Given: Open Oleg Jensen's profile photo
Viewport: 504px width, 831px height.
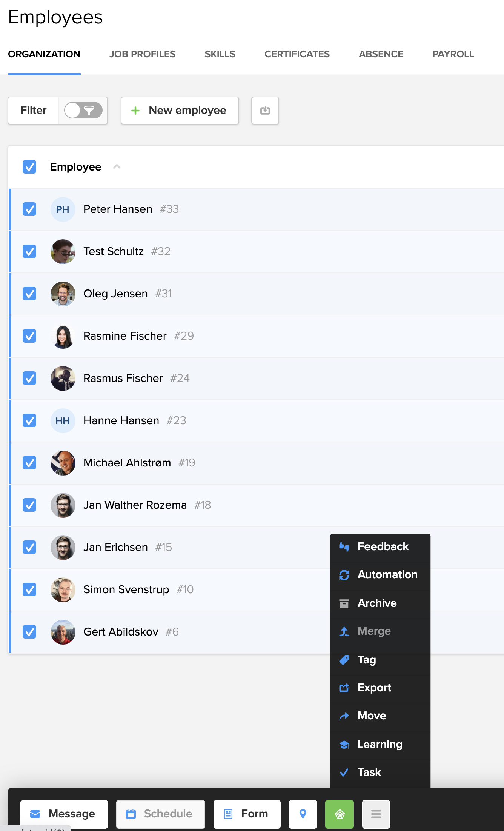Looking at the screenshot, I should (x=63, y=294).
